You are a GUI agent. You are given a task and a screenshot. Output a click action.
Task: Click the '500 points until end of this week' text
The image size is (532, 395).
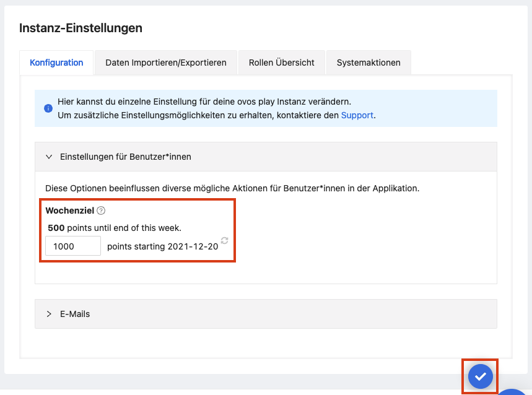coord(115,228)
